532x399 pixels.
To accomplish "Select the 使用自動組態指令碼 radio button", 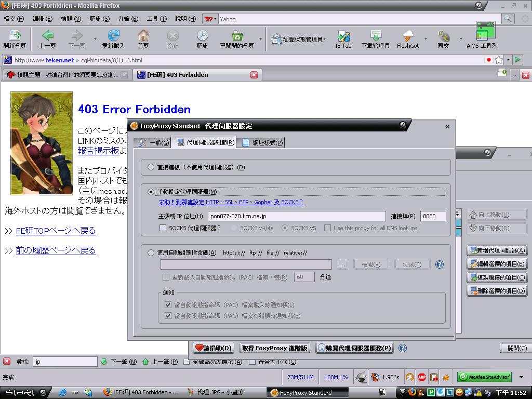I will (151, 253).
